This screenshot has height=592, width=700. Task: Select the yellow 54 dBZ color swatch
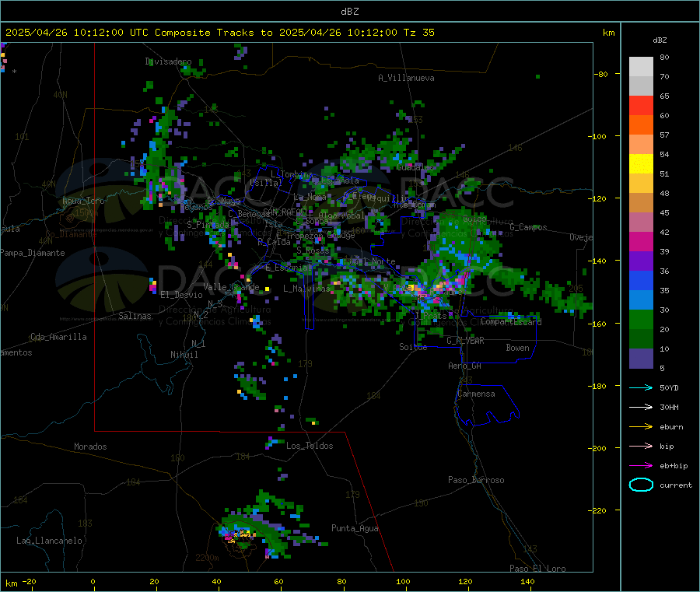(x=641, y=164)
